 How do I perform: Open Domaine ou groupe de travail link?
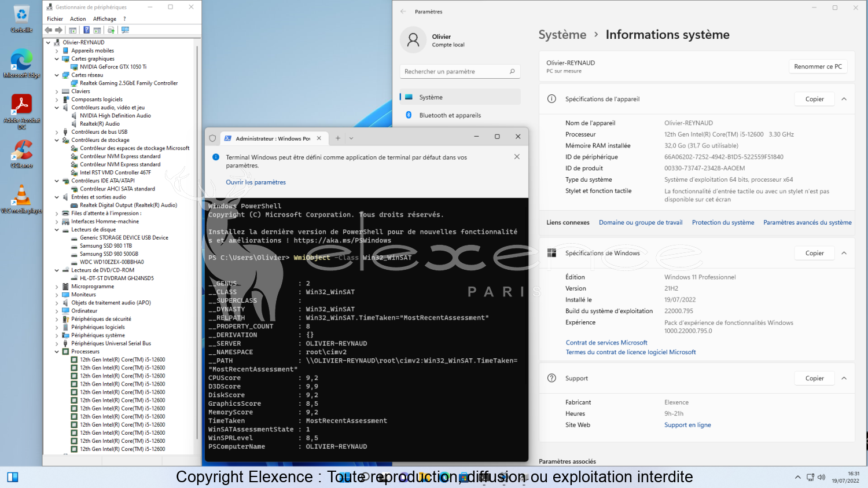pos(641,222)
